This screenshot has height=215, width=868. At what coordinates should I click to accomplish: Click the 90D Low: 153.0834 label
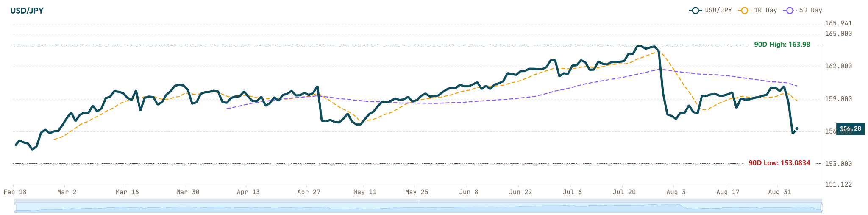[x=779, y=163]
